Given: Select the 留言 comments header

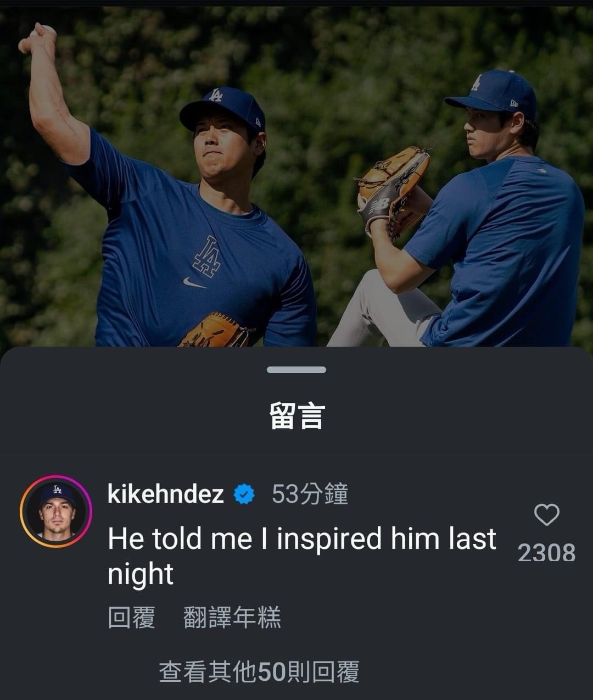Looking at the screenshot, I should (296, 415).
